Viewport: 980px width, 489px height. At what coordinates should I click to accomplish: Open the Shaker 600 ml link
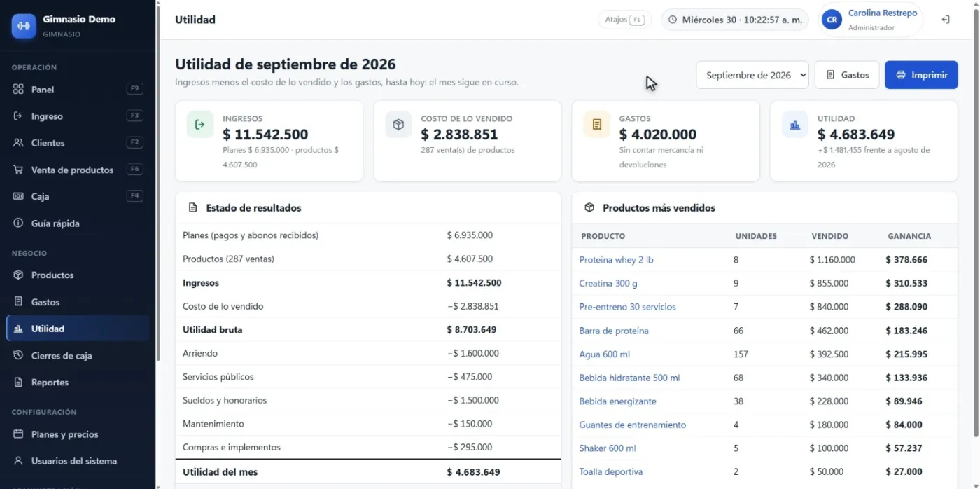[x=608, y=448]
